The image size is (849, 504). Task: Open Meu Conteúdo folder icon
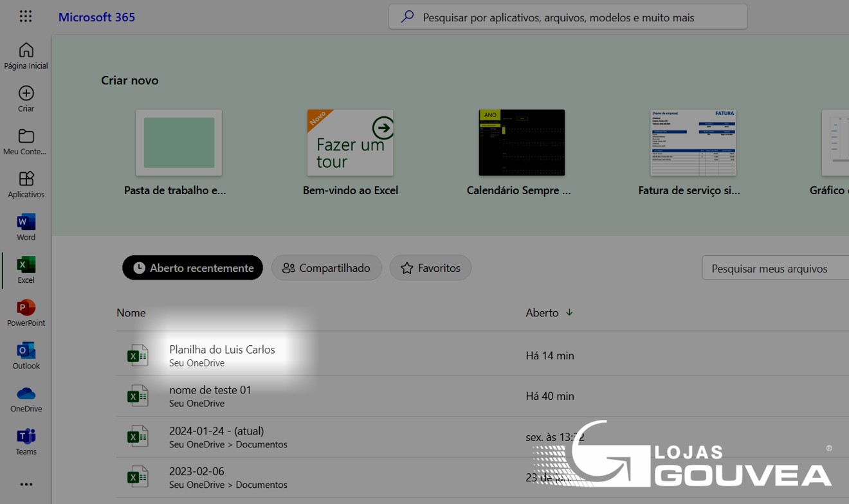26,136
